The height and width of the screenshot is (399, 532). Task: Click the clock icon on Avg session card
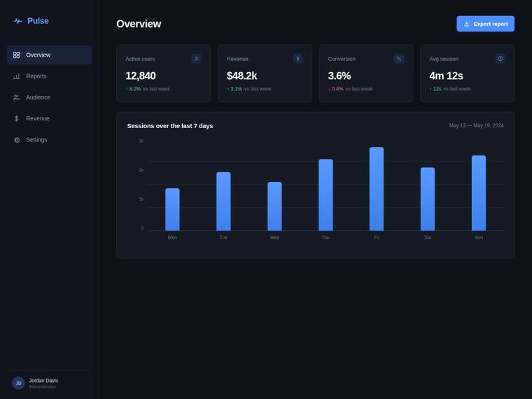pyautogui.click(x=500, y=59)
